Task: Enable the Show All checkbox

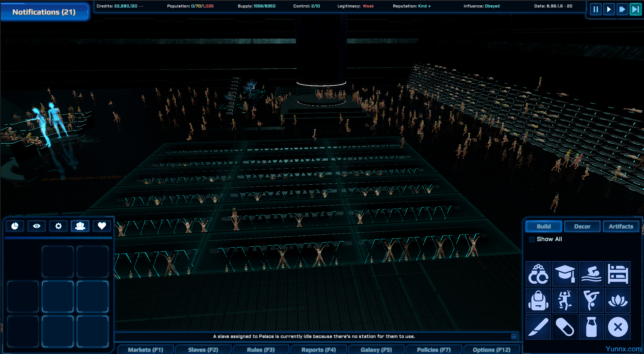Action: pyautogui.click(x=532, y=239)
